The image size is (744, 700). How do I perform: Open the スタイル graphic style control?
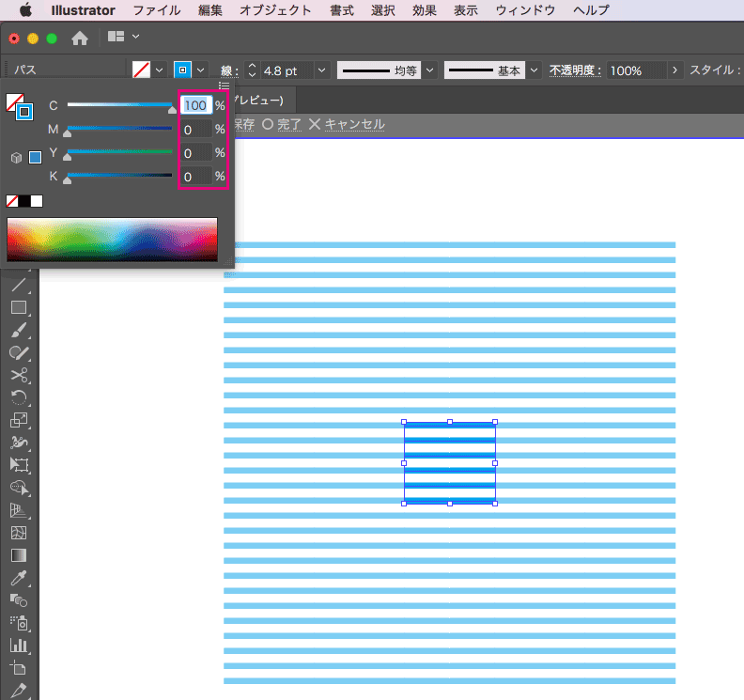[x=714, y=70]
